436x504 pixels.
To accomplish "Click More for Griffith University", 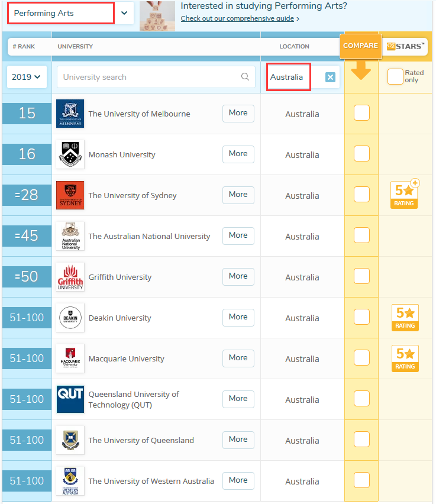I will click(x=238, y=276).
